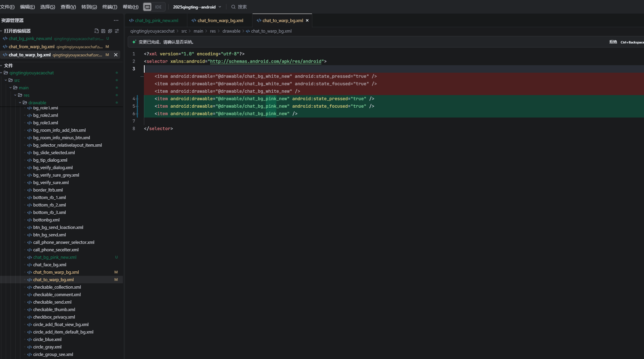
Task: Click the AI sparkle icon in change banner
Action: coord(134,42)
